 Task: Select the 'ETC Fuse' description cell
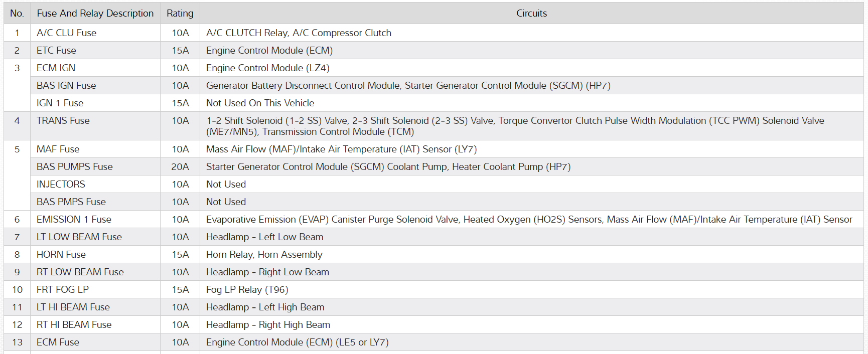(56, 51)
